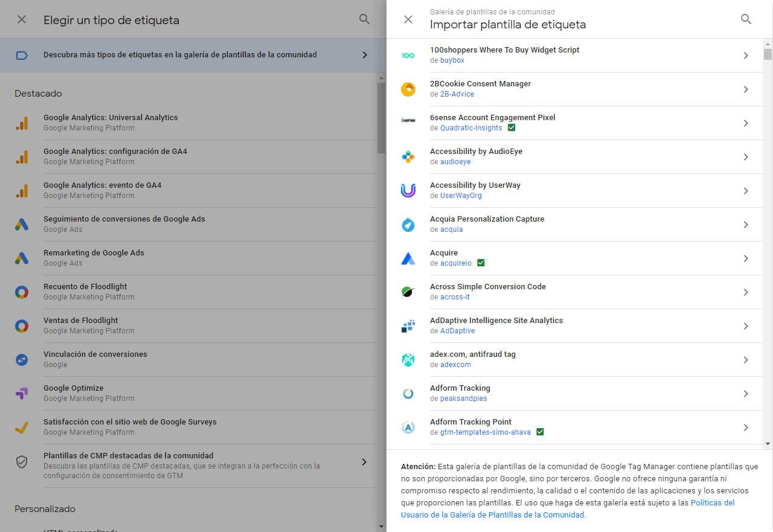Screen dimensions: 773x532
Task: Click the Google Analytics icon for Universal Analytics
Action: [x=22, y=123]
